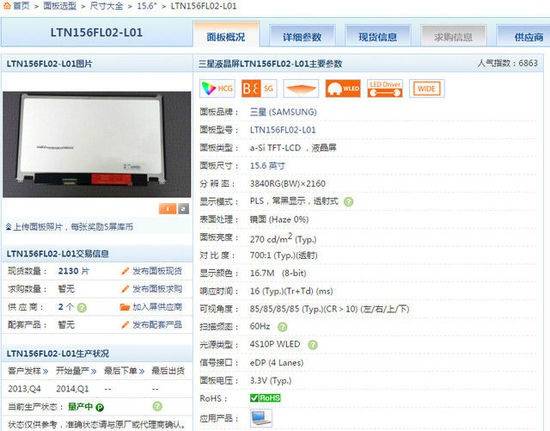Go to 首页 in breadcrumb
This screenshot has width=550, height=431.
coord(21,6)
